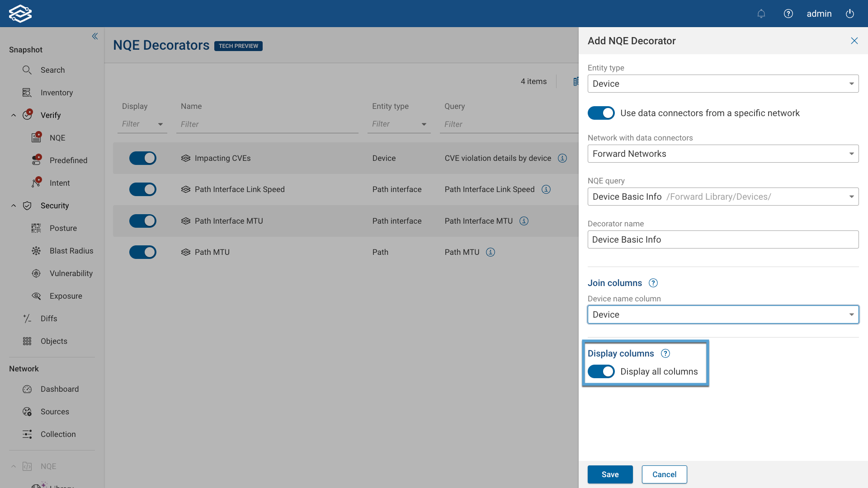Click the notifications bell icon
Image resolution: width=868 pixels, height=488 pixels.
click(x=761, y=14)
